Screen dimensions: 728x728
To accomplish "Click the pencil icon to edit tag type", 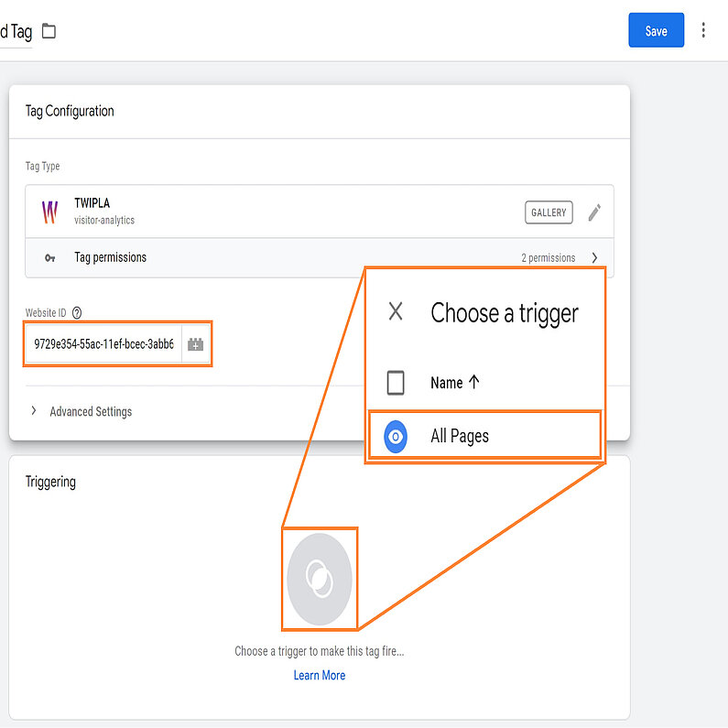I will [x=594, y=212].
